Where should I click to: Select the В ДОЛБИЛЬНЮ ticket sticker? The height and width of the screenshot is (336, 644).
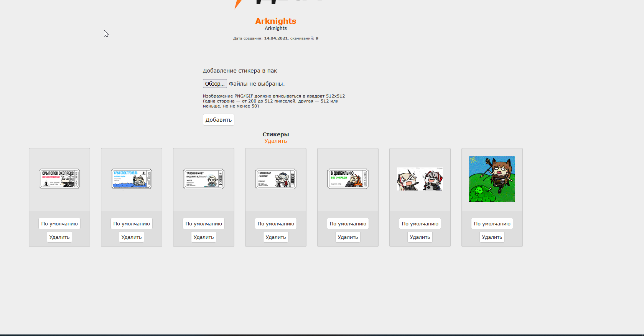(x=348, y=179)
